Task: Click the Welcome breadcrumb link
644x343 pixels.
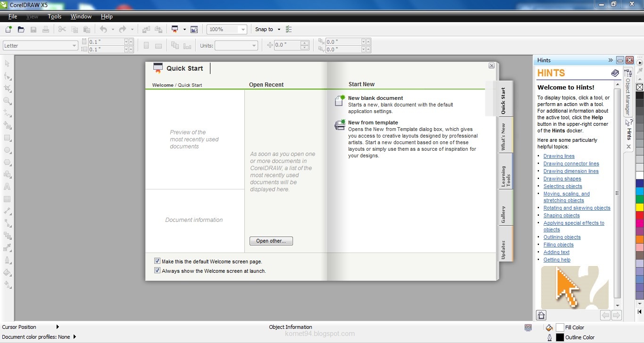Action: [163, 85]
